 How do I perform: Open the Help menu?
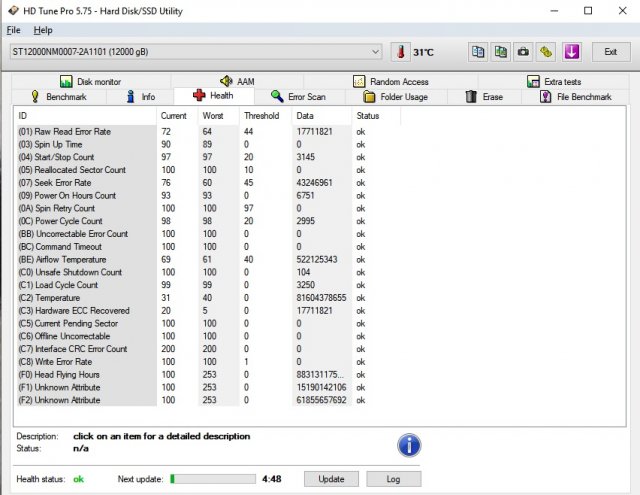(x=43, y=30)
